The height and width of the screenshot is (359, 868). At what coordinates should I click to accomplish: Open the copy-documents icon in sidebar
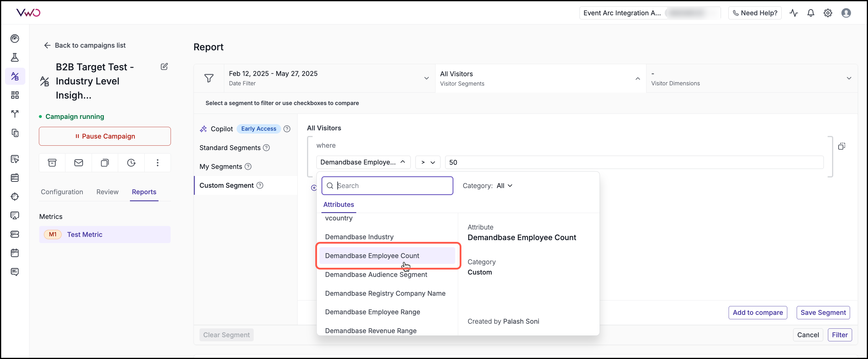[15, 133]
